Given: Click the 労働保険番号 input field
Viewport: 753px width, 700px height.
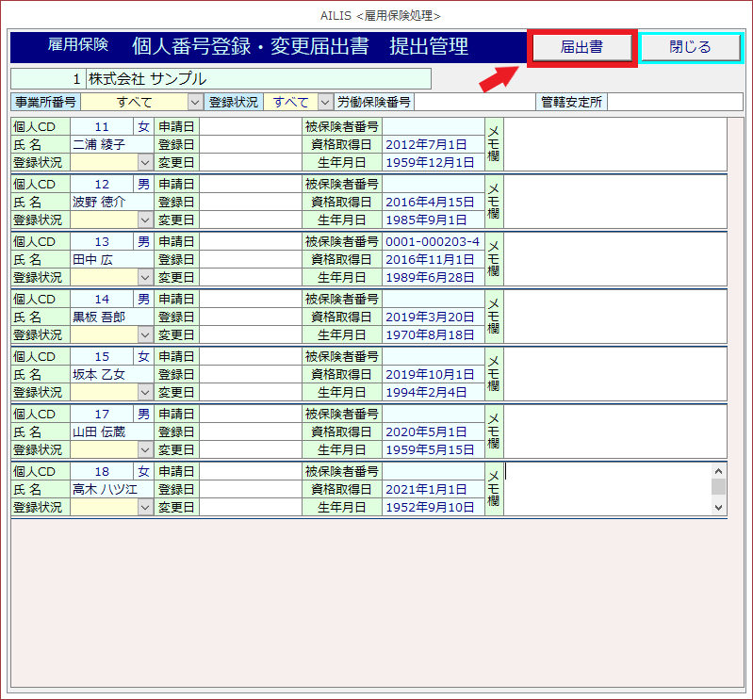Looking at the screenshot, I should (474, 102).
